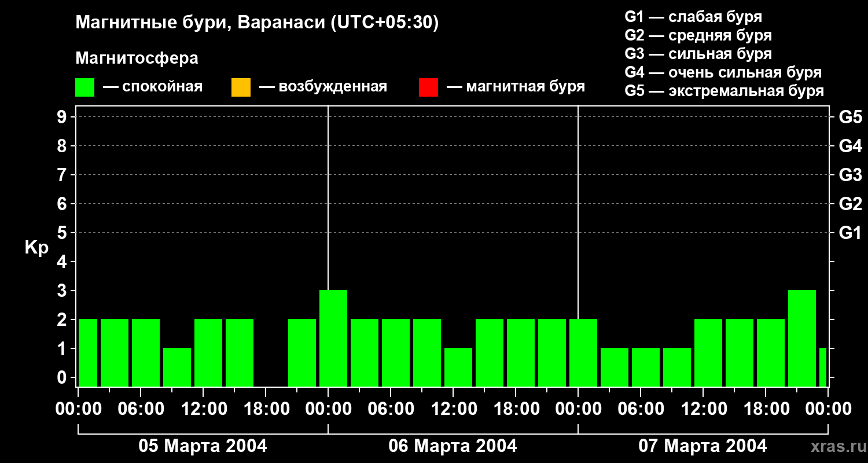The height and width of the screenshot is (463, 868).
Task: Click the 'Kp' axis title
Action: click(x=36, y=248)
